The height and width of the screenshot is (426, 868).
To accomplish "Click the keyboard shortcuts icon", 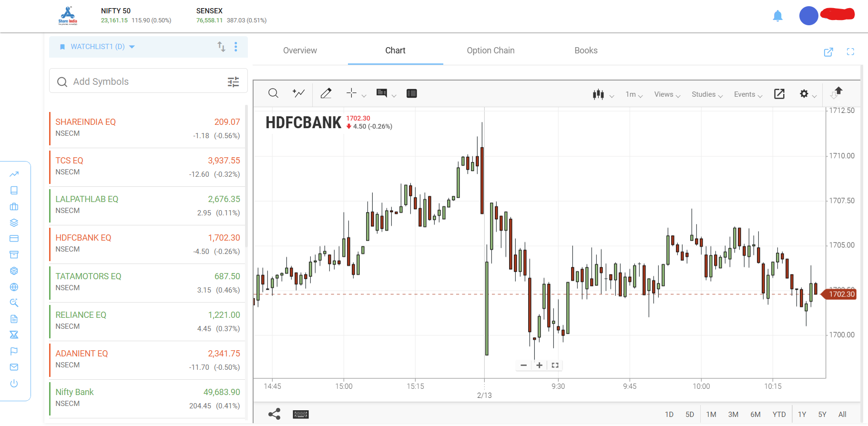I will pyautogui.click(x=301, y=415).
